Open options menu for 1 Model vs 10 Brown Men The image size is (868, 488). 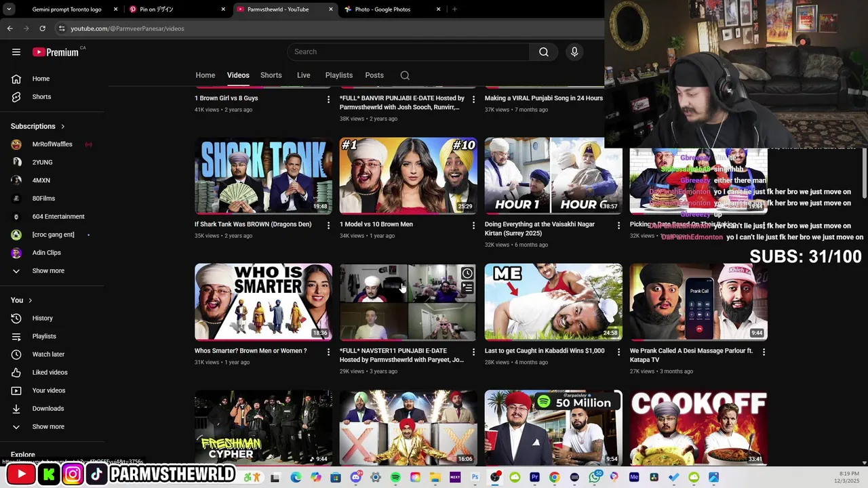(473, 225)
